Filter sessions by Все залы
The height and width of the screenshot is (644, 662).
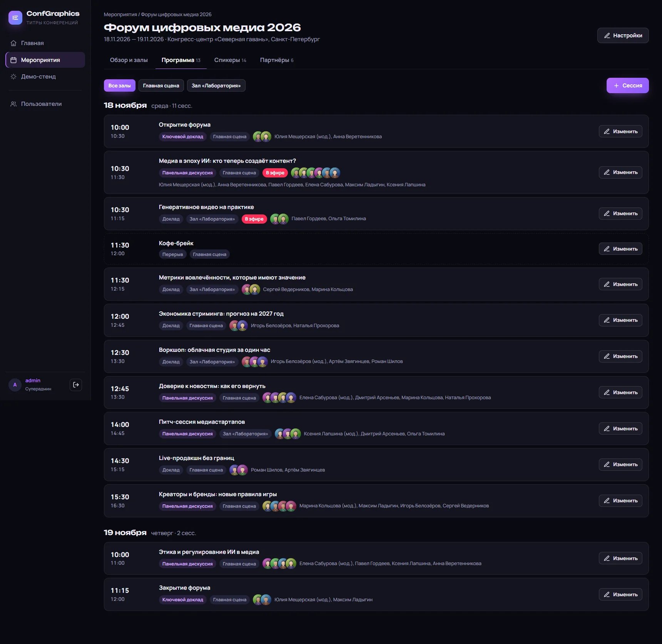(119, 85)
